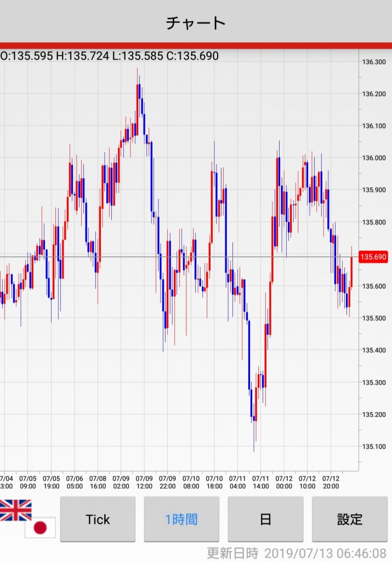
Task: Tap the 136.300 price axis label
Action: coord(373,62)
